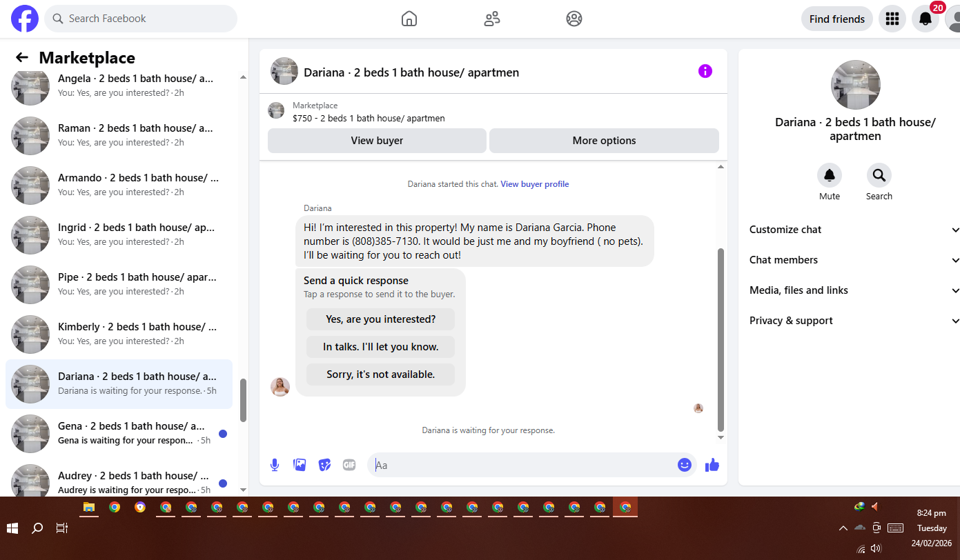Image resolution: width=960 pixels, height=560 pixels.
Task: Click Dariana's large profile picture in right panel
Action: coord(855,85)
